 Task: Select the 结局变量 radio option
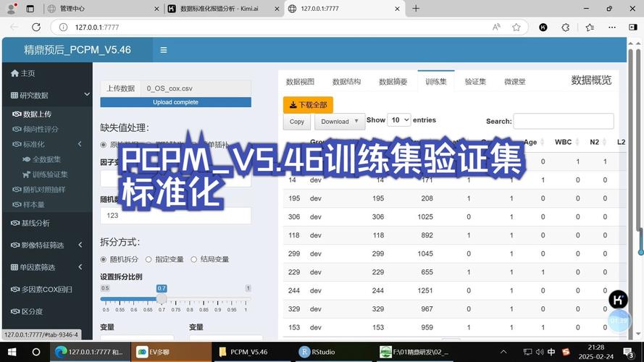coord(194,259)
